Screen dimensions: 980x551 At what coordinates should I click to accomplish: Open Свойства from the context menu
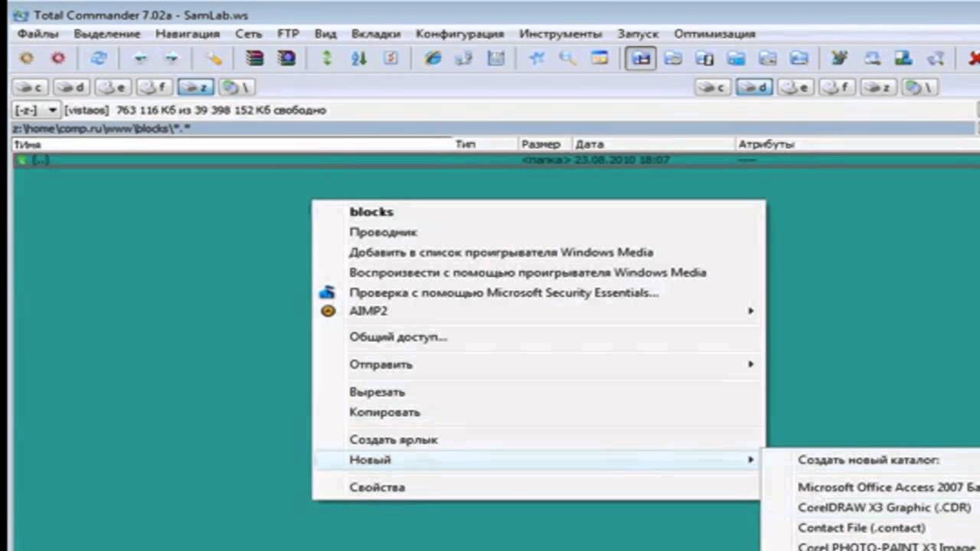537,487
